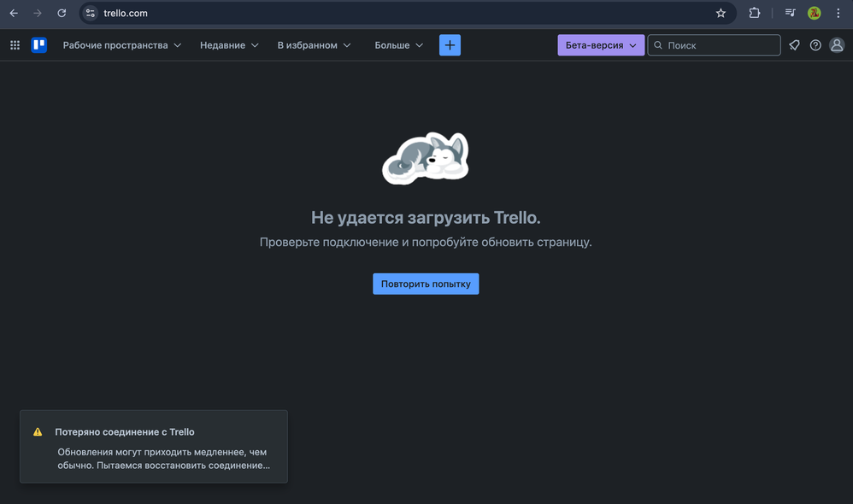The height and width of the screenshot is (504, 853).
Task: Open the browser extensions puzzle icon
Action: pyautogui.click(x=755, y=13)
